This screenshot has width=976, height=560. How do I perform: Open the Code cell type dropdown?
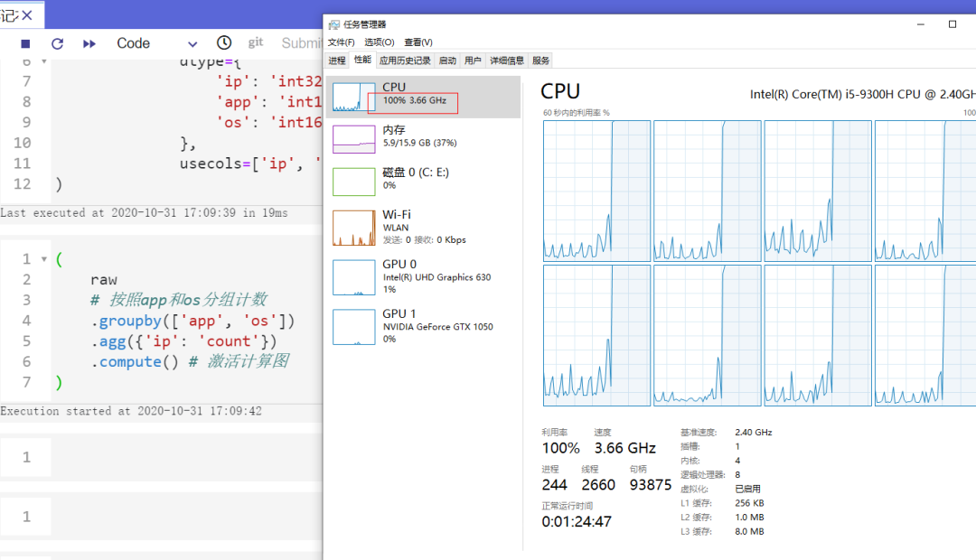157,43
